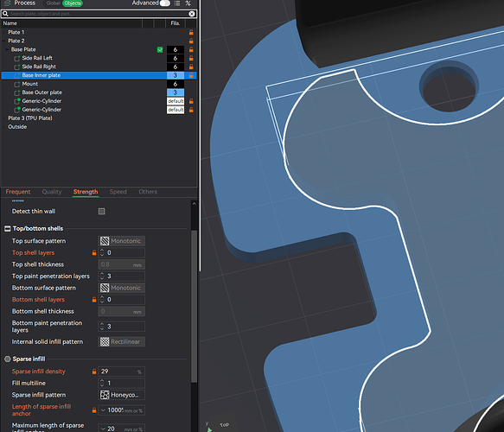Screen dimensions: 504x432
Task: Switch to the Objects process mode
Action: pyautogui.click(x=73, y=3)
